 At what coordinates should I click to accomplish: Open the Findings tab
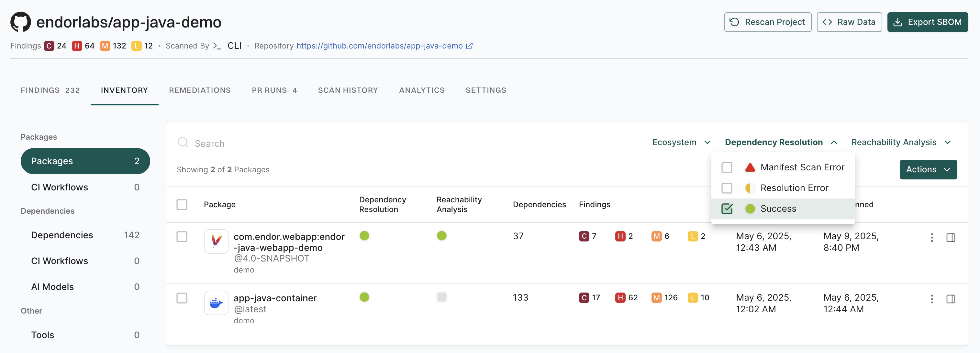click(50, 90)
